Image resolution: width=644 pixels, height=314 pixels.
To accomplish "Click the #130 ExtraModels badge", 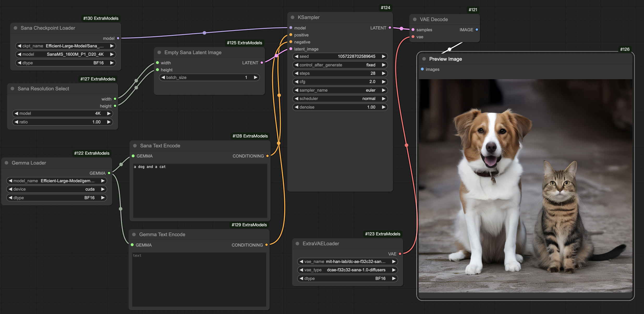I will click(x=101, y=18).
